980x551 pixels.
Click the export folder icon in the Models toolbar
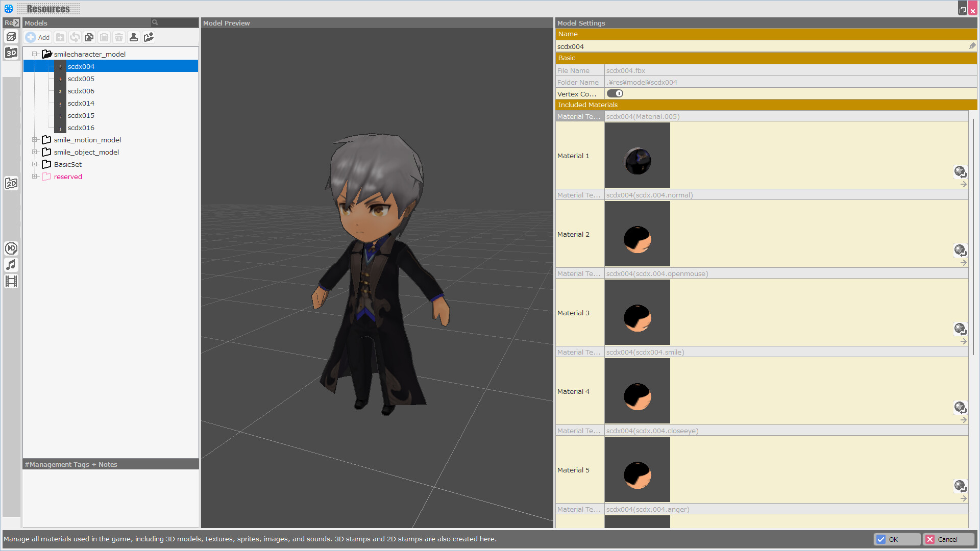[149, 37]
